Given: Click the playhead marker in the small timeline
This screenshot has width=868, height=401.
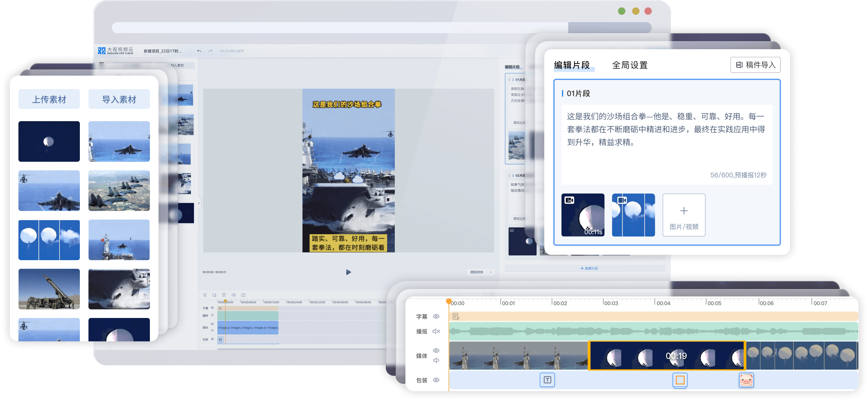Looking at the screenshot, I should (x=225, y=301).
